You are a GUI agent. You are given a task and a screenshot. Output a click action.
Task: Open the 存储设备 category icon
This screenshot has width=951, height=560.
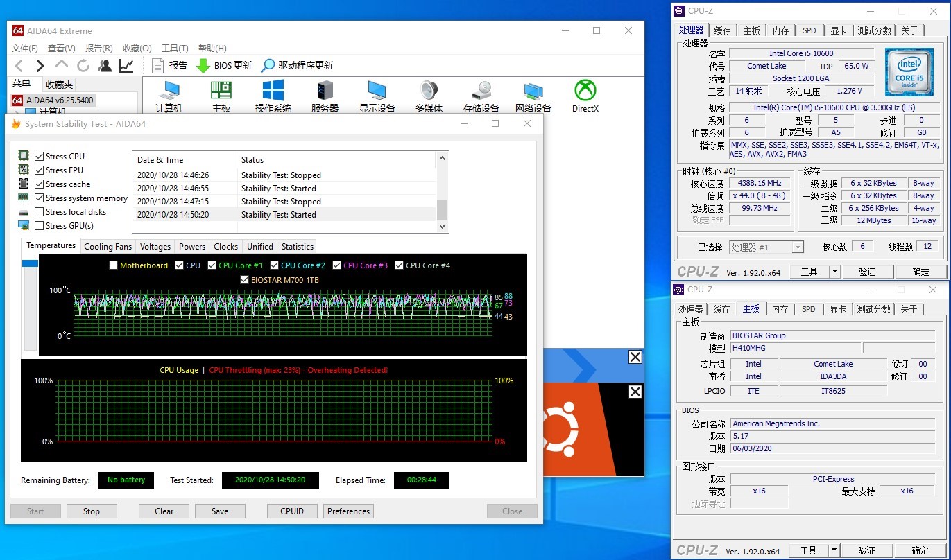[481, 96]
